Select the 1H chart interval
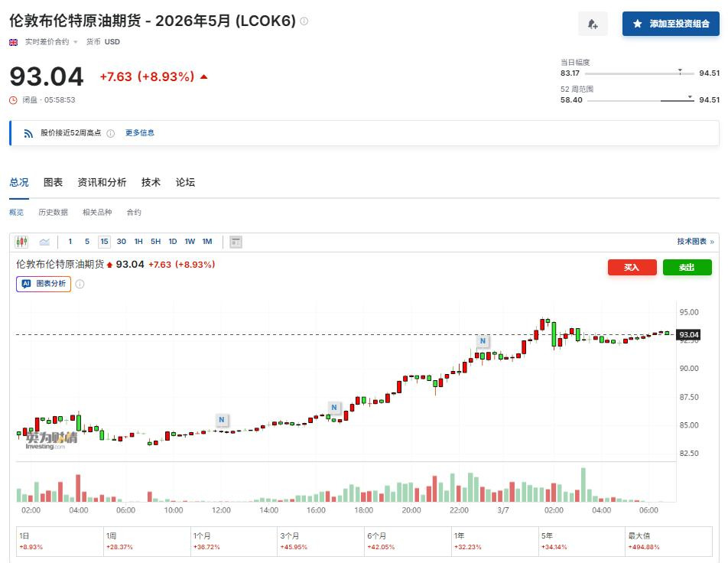The height and width of the screenshot is (563, 728). (138, 242)
